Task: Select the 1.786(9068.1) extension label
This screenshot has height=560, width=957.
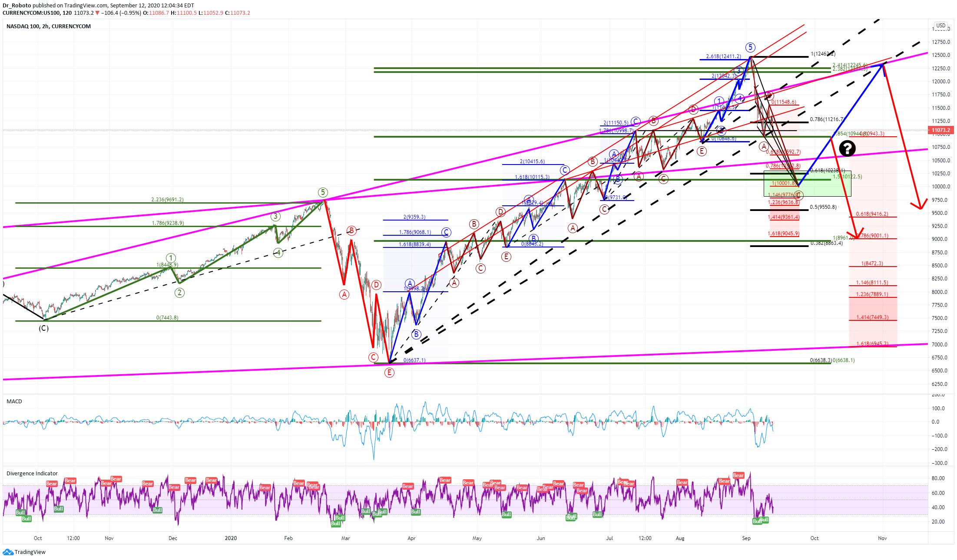Action: tap(415, 232)
